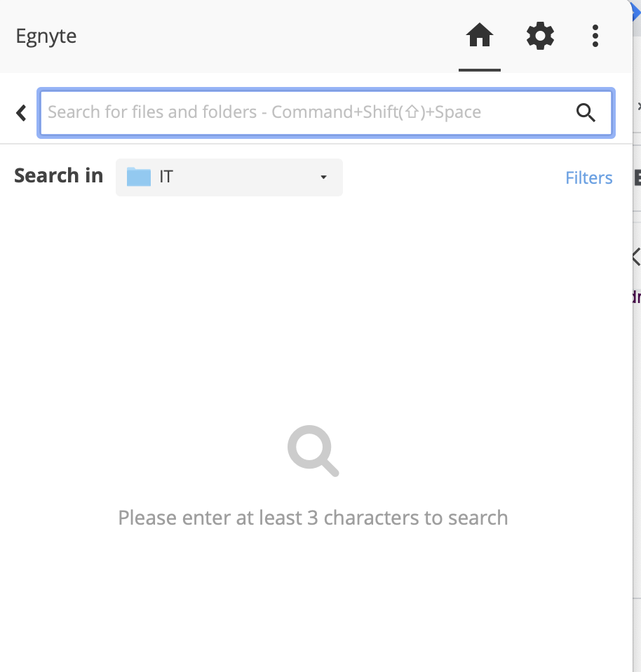Open the Search in folder selector
The height and width of the screenshot is (672, 641).
(229, 177)
